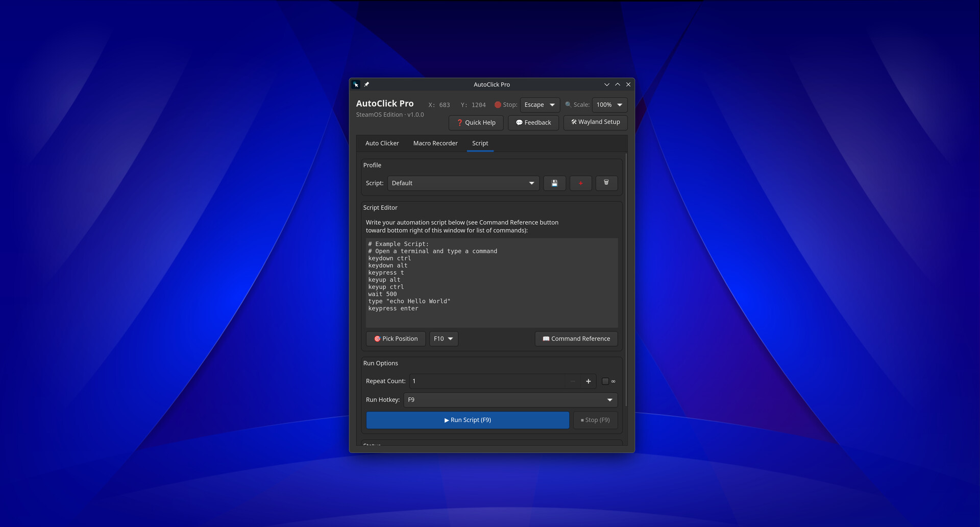Expand the Run Hotkey dropdown showing F9
This screenshot has width=980, height=527.
(510, 400)
